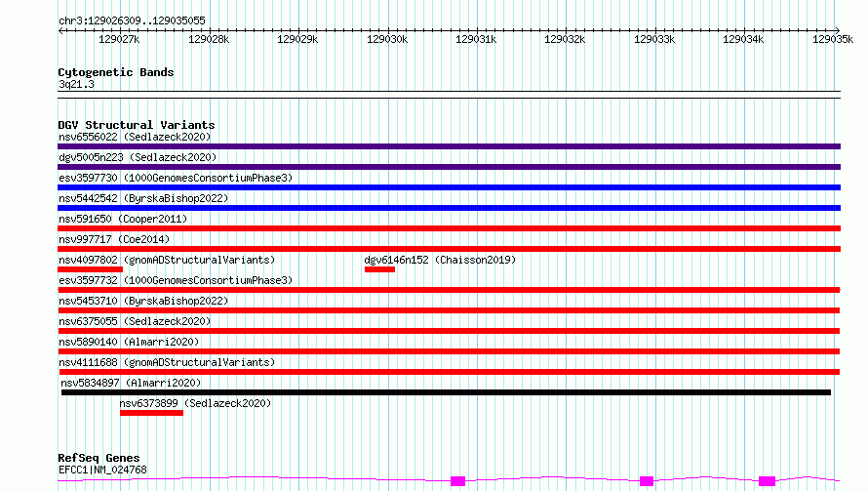Screen dimensions: 868x491
Task: Click the short red bar under dgv6146n152
Action: (379, 269)
